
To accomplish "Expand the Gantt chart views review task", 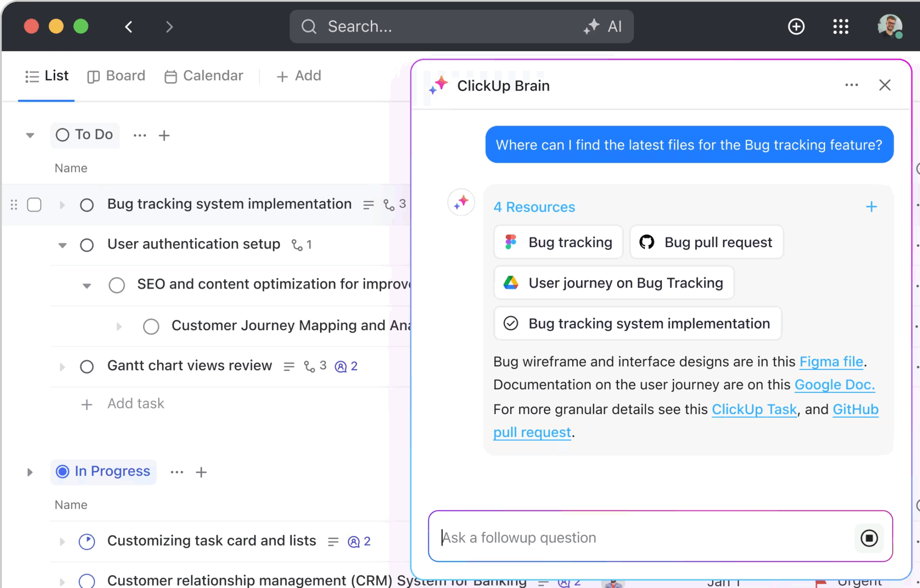I will click(62, 367).
